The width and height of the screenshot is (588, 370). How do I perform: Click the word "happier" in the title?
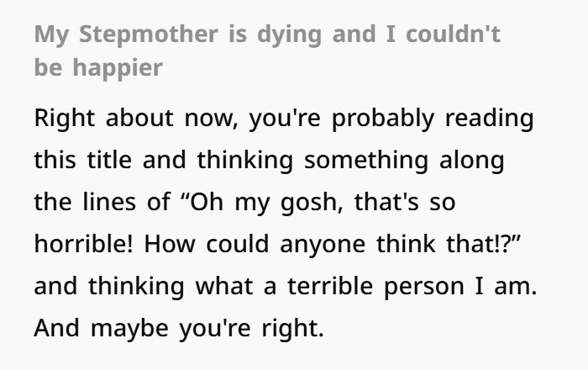(x=118, y=68)
